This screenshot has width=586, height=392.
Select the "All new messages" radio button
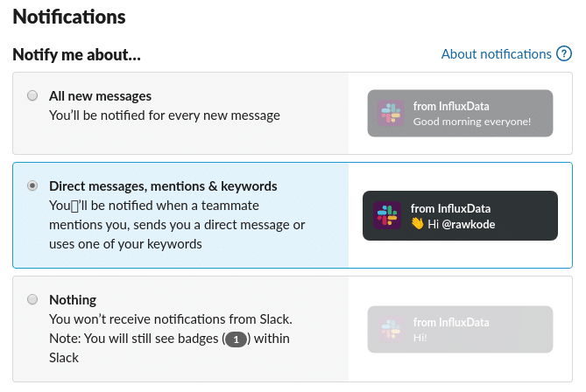32,95
